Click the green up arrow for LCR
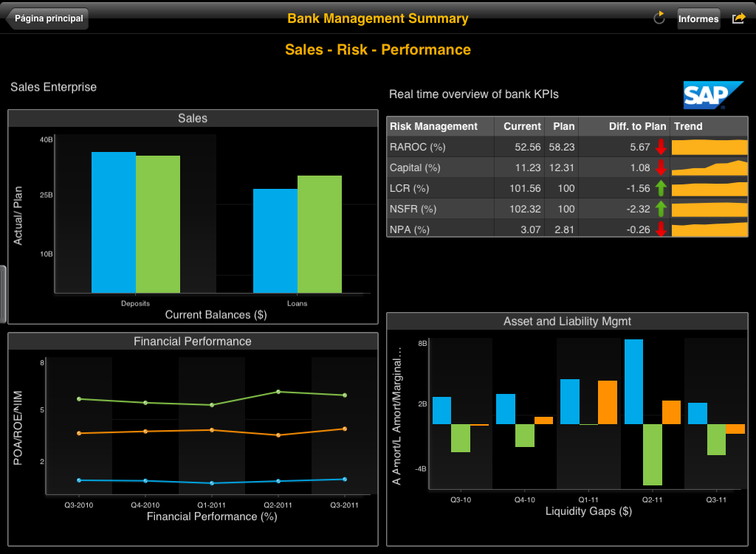The height and width of the screenshot is (554, 756). 661,188
